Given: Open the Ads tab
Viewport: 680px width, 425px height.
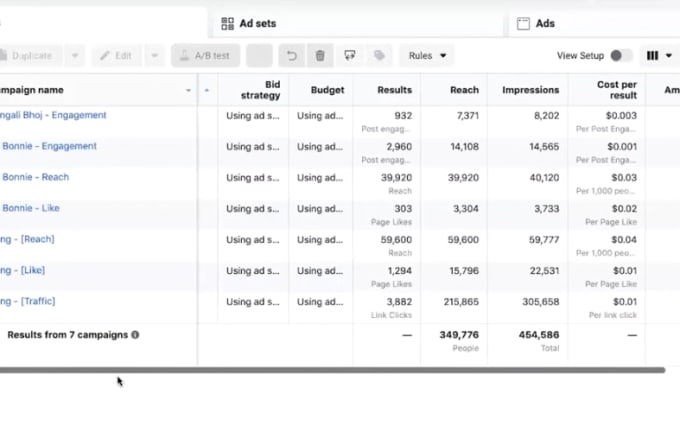Looking at the screenshot, I should 594,23.
